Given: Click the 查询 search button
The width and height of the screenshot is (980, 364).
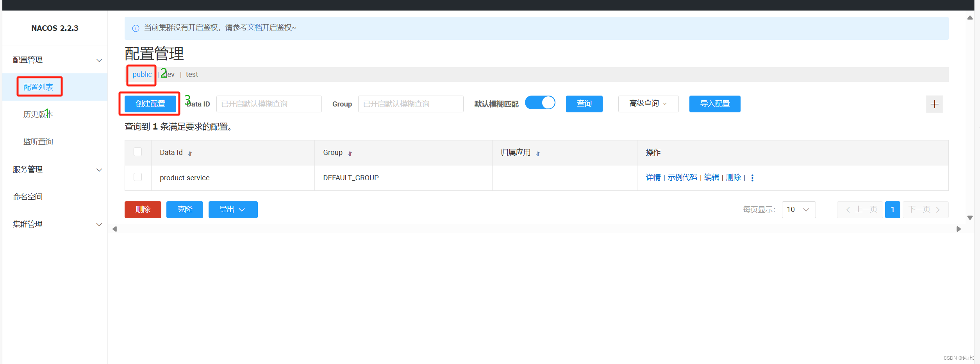Looking at the screenshot, I should tap(584, 104).
